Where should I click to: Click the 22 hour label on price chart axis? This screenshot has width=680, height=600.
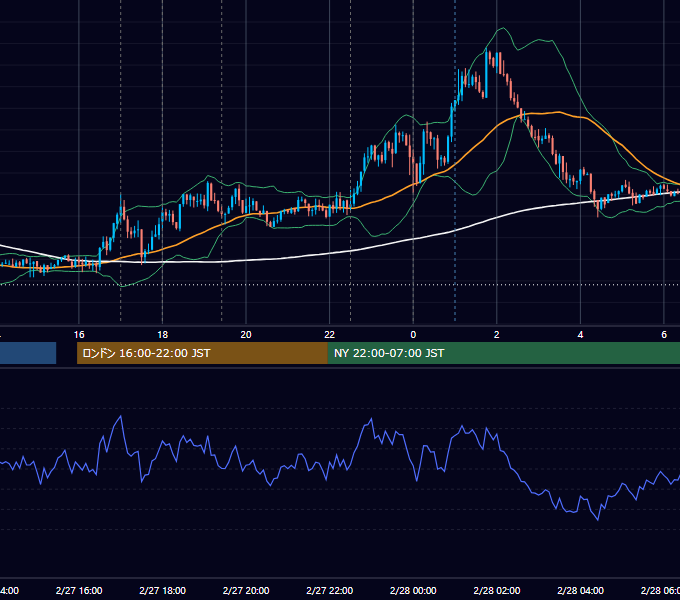coord(330,335)
